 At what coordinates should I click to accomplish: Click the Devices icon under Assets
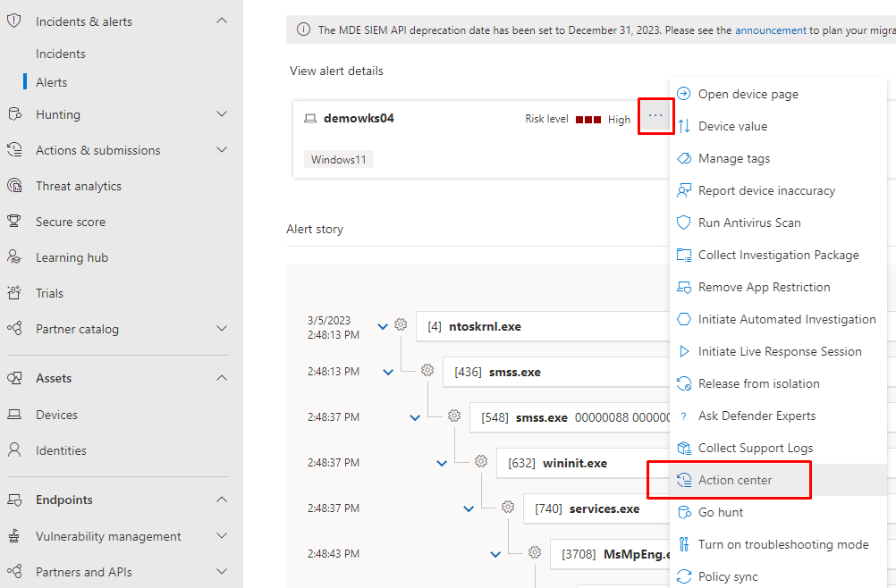point(14,415)
